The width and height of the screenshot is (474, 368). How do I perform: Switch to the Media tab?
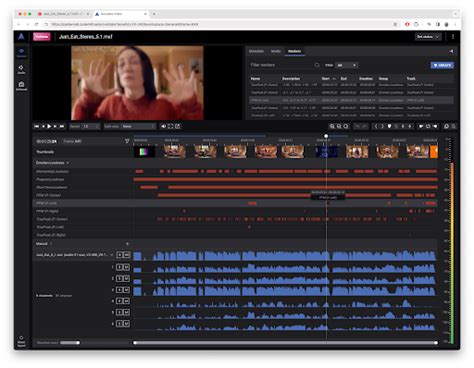[276, 51]
